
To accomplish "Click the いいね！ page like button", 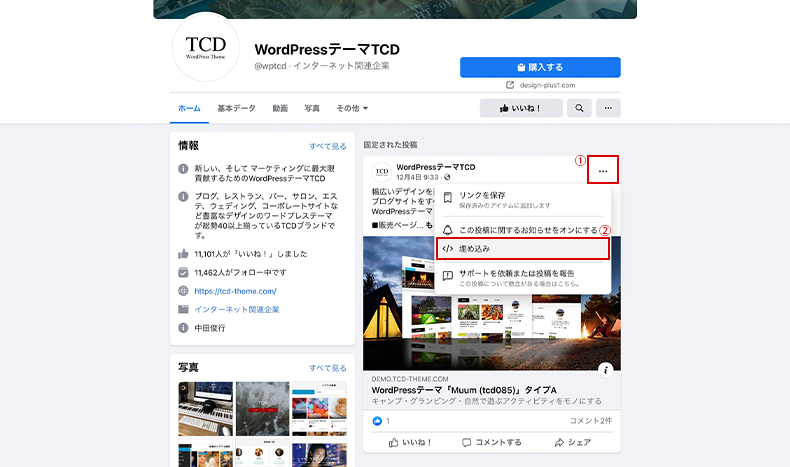I will pos(521,108).
